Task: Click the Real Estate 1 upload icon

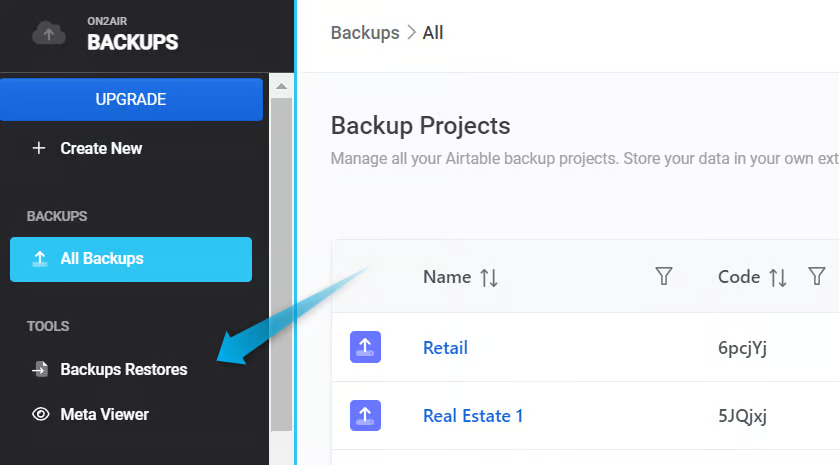Action: (365, 415)
